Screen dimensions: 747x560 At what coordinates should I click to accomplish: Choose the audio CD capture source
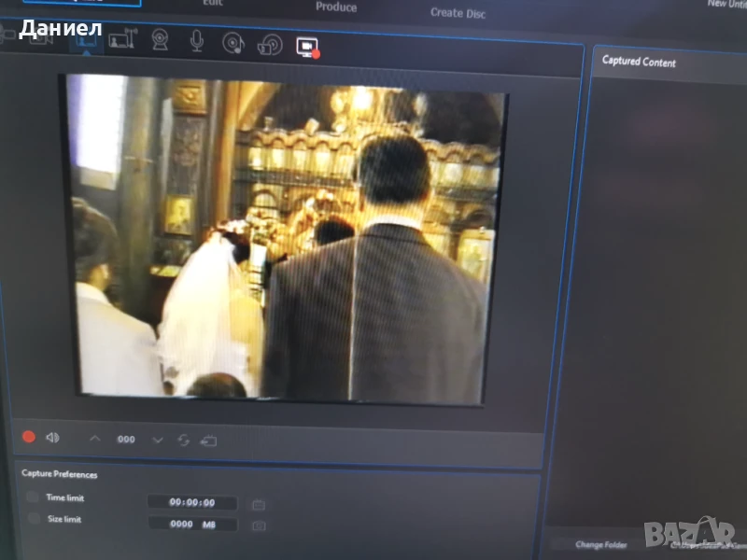click(233, 42)
